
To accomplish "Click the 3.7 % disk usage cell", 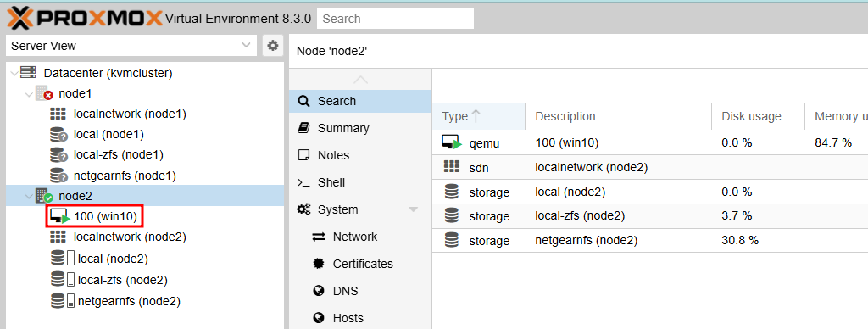I will click(x=737, y=215).
